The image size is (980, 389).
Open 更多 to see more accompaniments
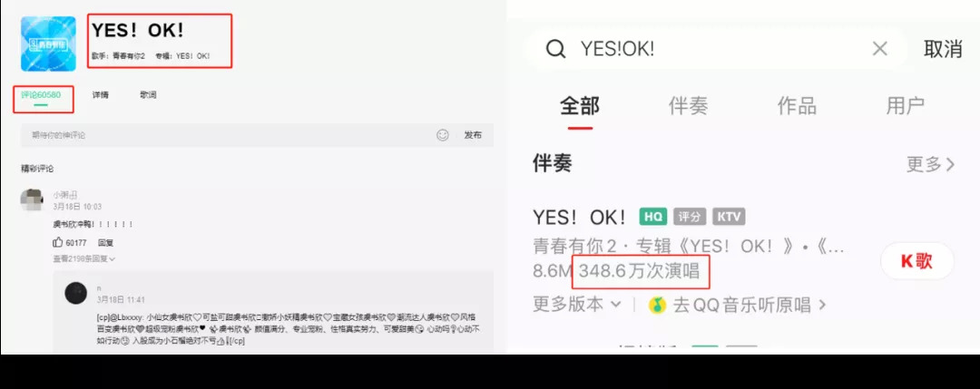[x=931, y=165]
